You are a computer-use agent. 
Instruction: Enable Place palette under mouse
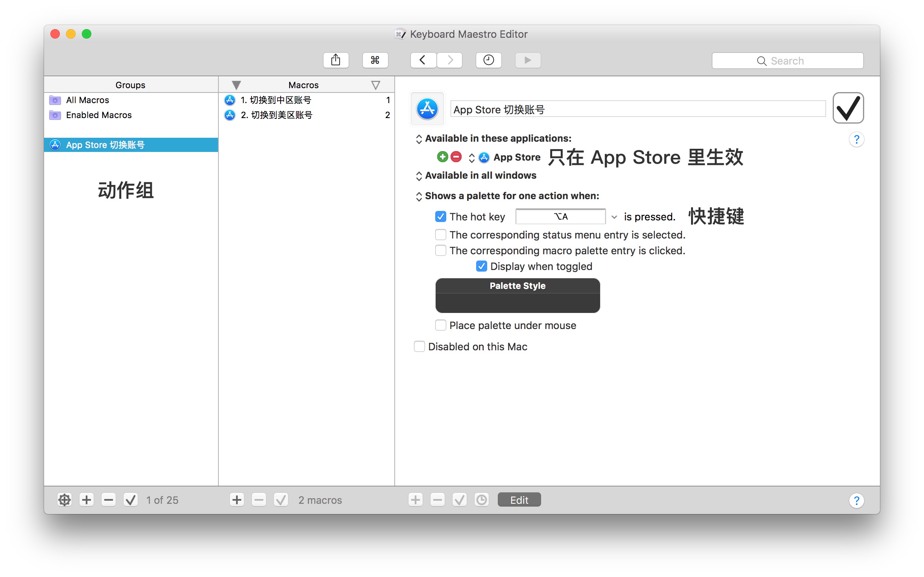pyautogui.click(x=441, y=325)
